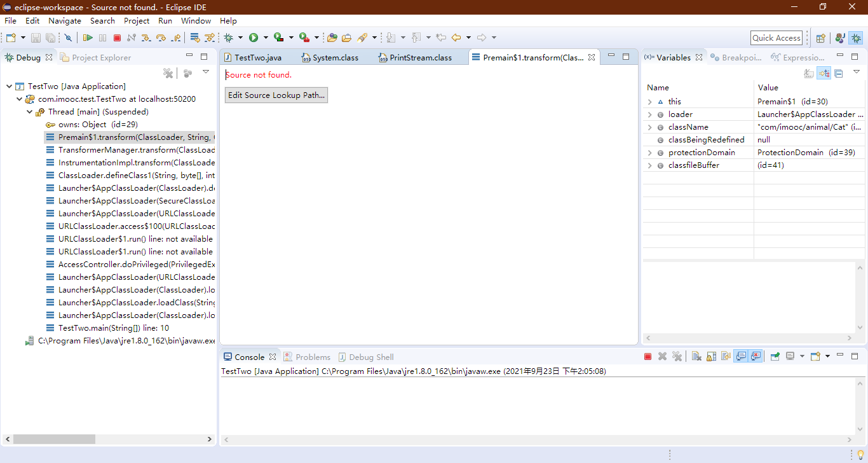Toggle Pin Console button

tap(775, 357)
